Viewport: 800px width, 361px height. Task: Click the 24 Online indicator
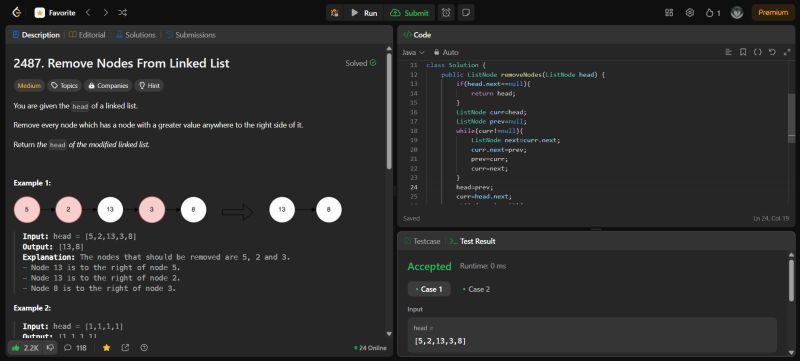pos(370,348)
